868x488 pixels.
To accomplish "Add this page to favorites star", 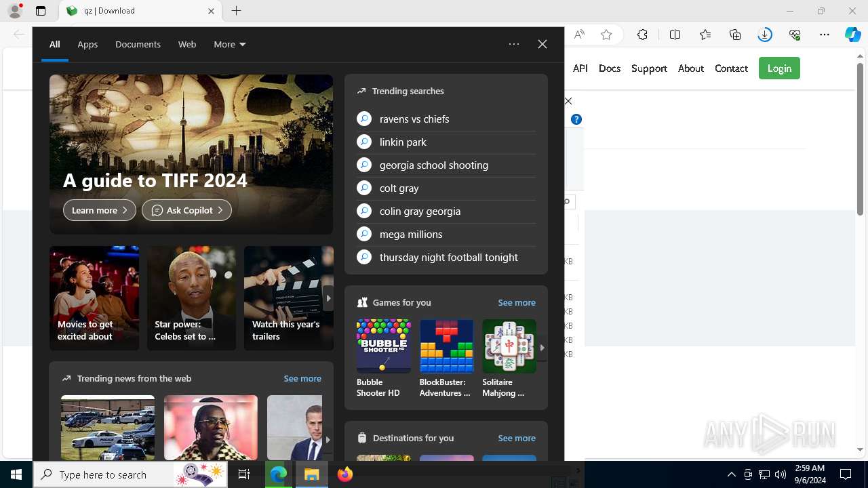I will pyautogui.click(x=606, y=35).
